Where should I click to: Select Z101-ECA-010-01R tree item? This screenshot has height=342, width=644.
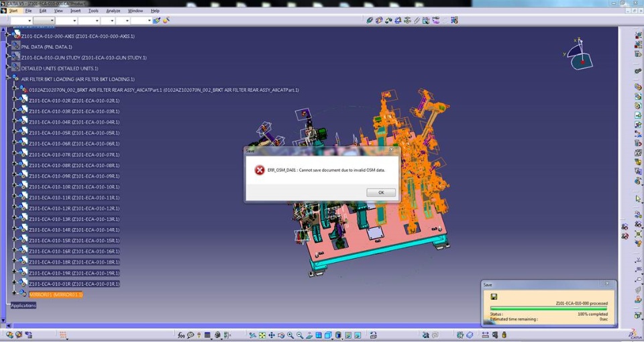(74, 284)
